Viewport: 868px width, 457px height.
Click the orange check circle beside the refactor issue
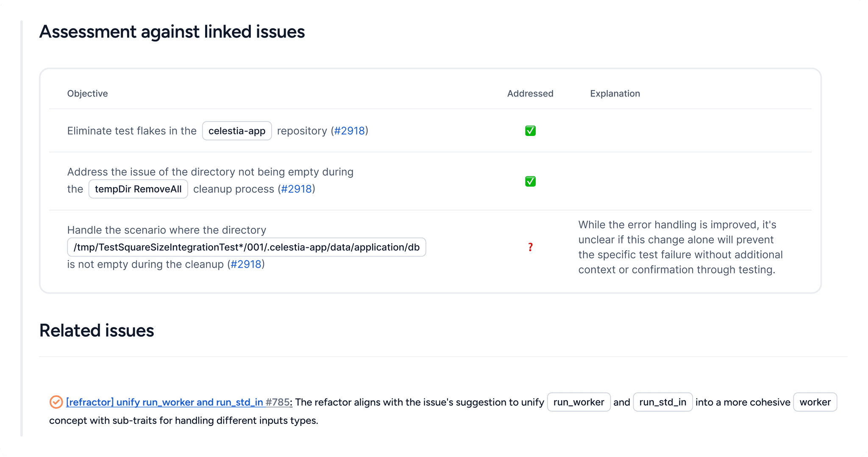[56, 402]
